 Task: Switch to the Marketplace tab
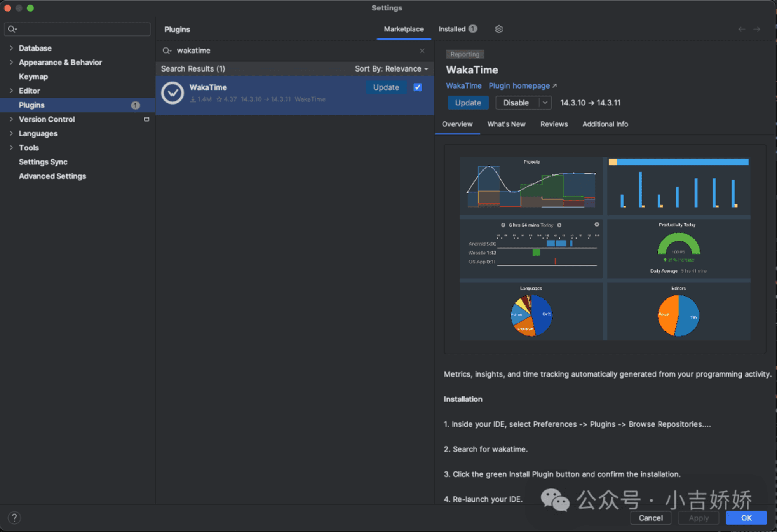click(404, 29)
